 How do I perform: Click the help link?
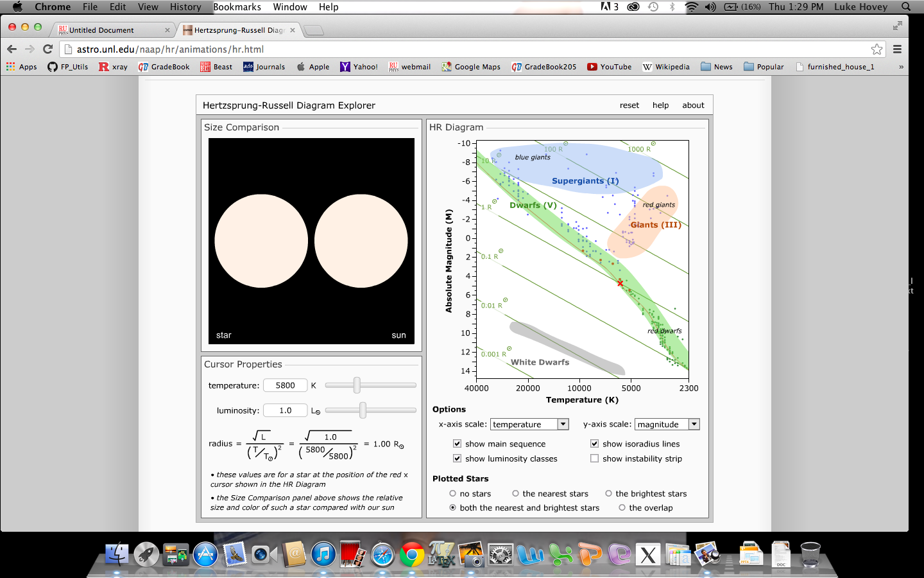[660, 105]
